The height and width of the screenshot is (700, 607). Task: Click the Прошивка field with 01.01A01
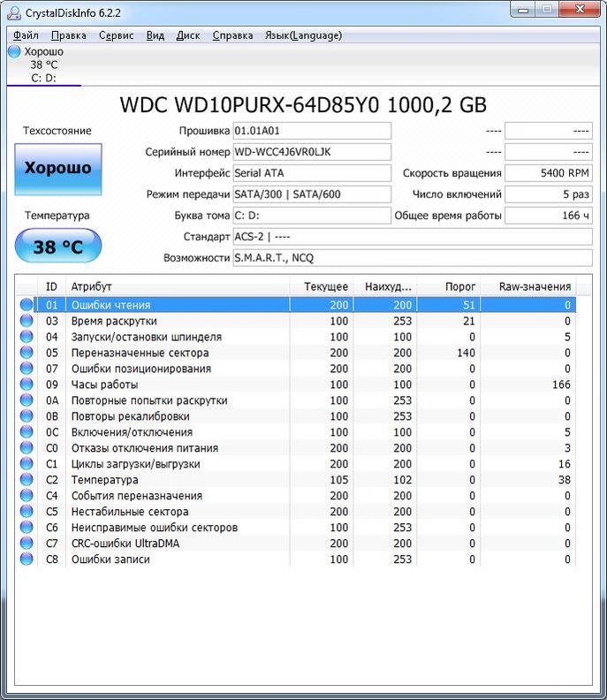point(312,131)
